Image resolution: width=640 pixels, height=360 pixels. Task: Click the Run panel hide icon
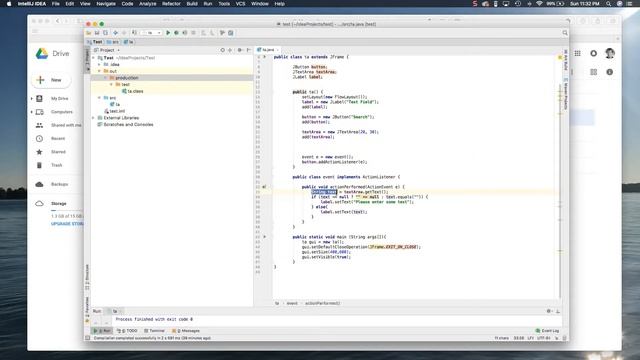pos(558,311)
